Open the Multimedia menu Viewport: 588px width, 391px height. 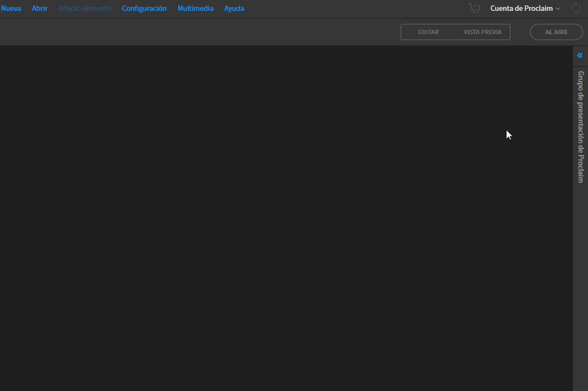click(x=195, y=8)
